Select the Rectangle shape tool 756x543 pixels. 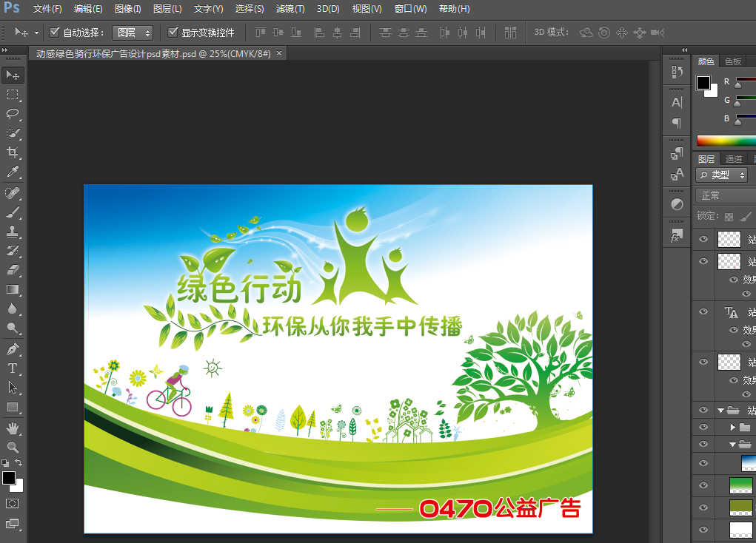click(x=13, y=407)
